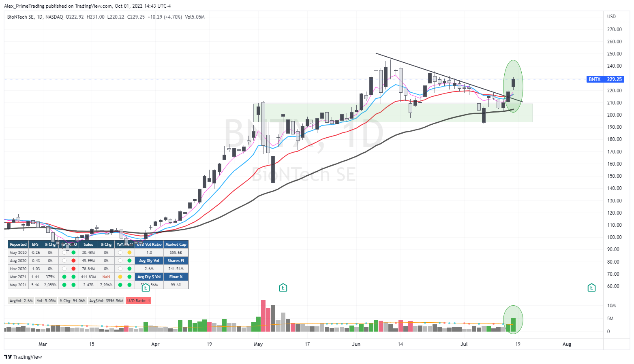Select the Mar 2021 reported date cell
The image size is (634, 364).
click(18, 277)
